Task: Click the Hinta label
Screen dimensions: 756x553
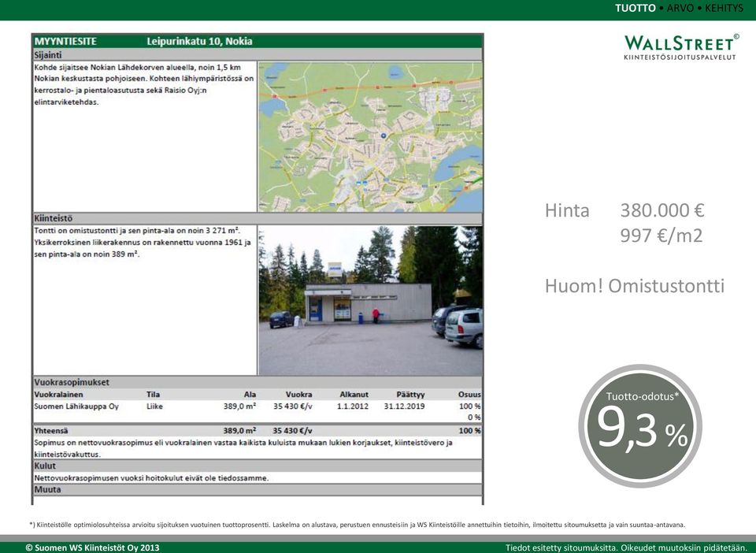Action: point(567,210)
